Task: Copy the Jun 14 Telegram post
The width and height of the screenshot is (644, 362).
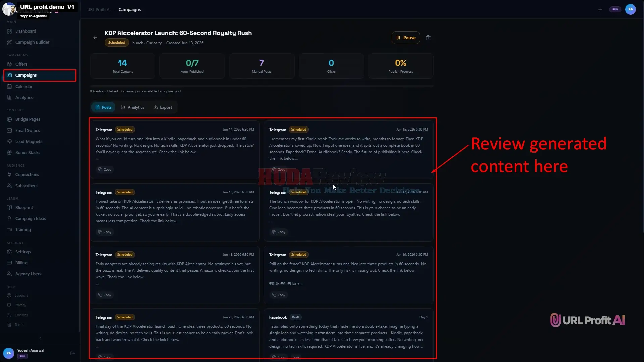Action: tap(105, 169)
